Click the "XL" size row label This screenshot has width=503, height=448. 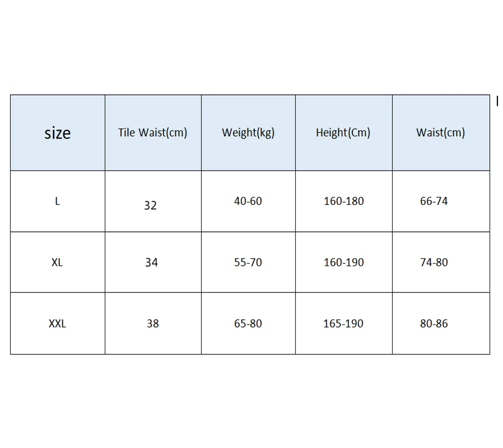pos(57,263)
